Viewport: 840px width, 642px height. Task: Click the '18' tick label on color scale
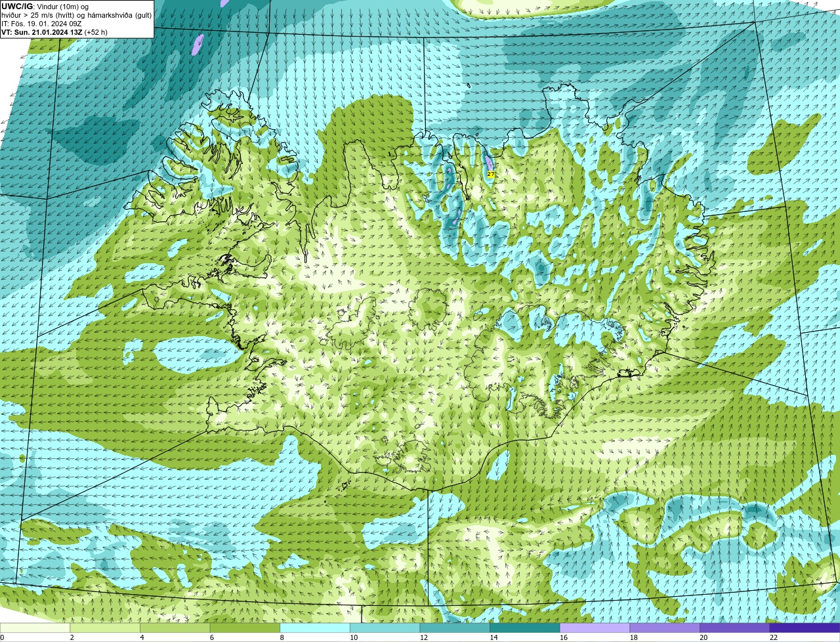(634, 637)
